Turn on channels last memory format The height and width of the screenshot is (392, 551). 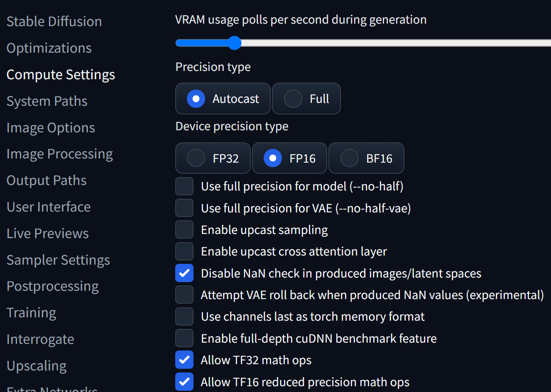184,317
